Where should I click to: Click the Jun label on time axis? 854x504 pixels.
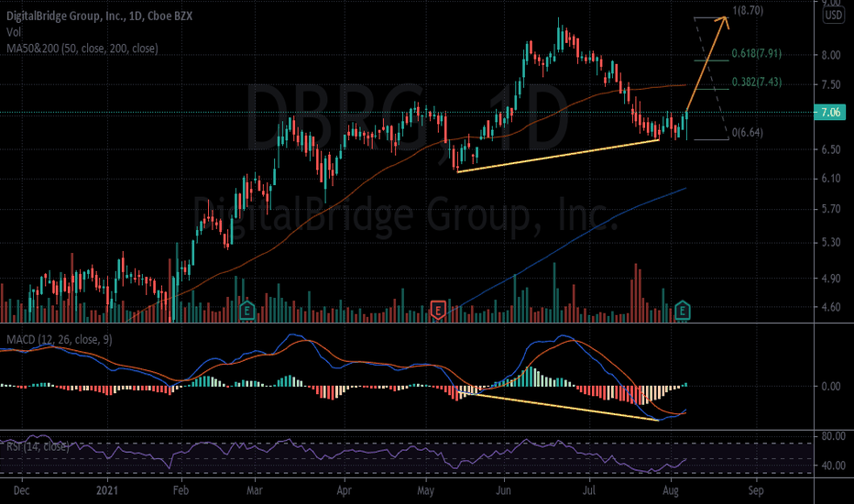click(503, 490)
